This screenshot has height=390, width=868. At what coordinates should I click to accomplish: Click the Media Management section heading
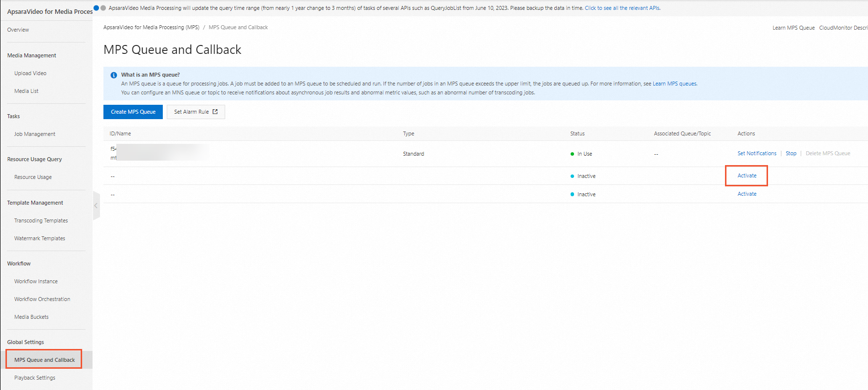point(32,55)
